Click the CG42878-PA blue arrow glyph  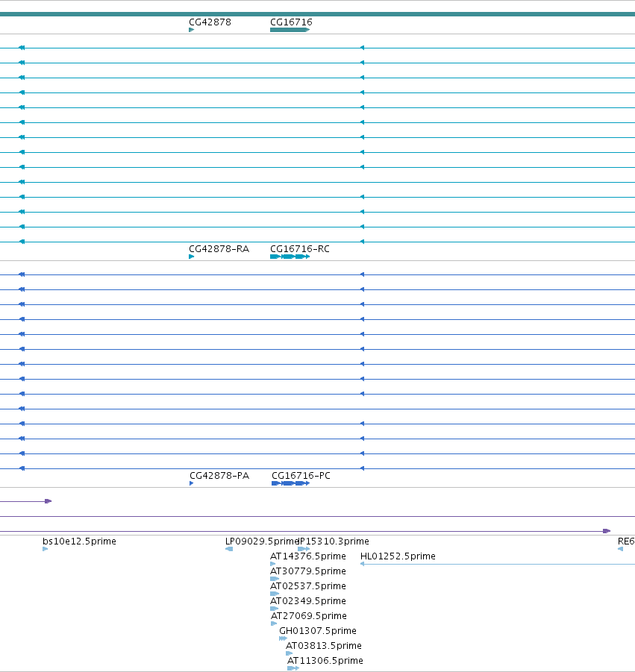pos(192,483)
